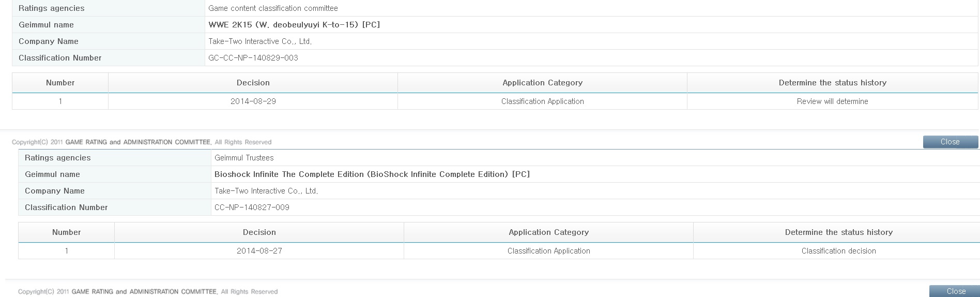Click Application Category header in Bioshock table
The image size is (980, 297).
coord(548,232)
